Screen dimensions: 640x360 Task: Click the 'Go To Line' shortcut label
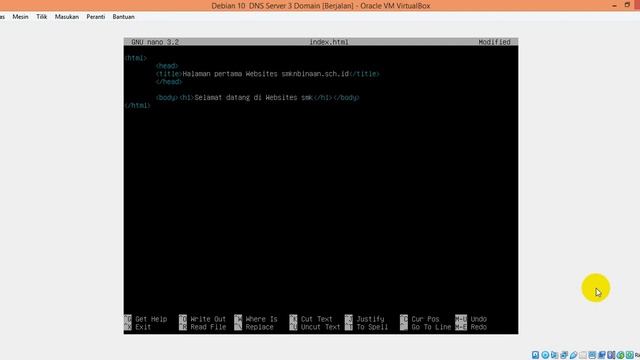[x=431, y=327]
